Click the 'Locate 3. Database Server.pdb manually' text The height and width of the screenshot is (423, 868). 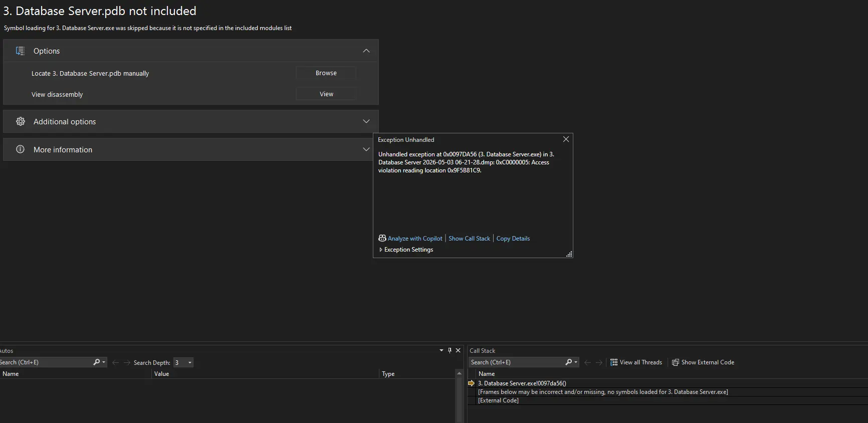(x=90, y=73)
